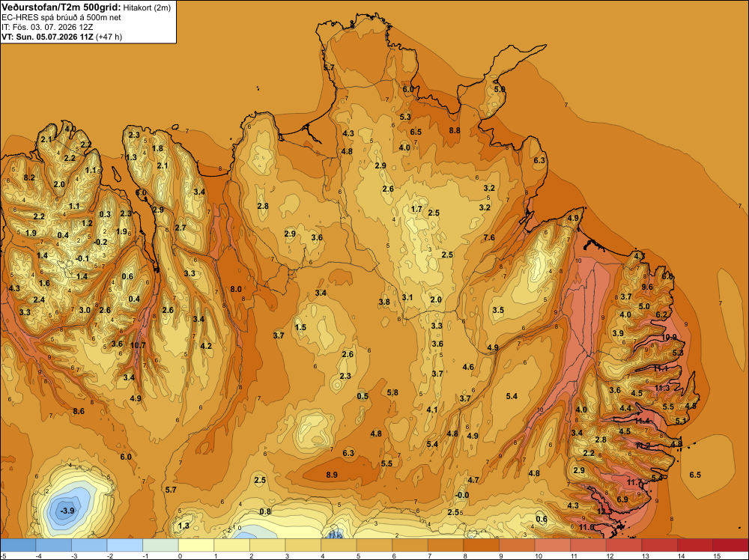
Task: Click the 6.2 temperature value
Action: click(x=661, y=314)
